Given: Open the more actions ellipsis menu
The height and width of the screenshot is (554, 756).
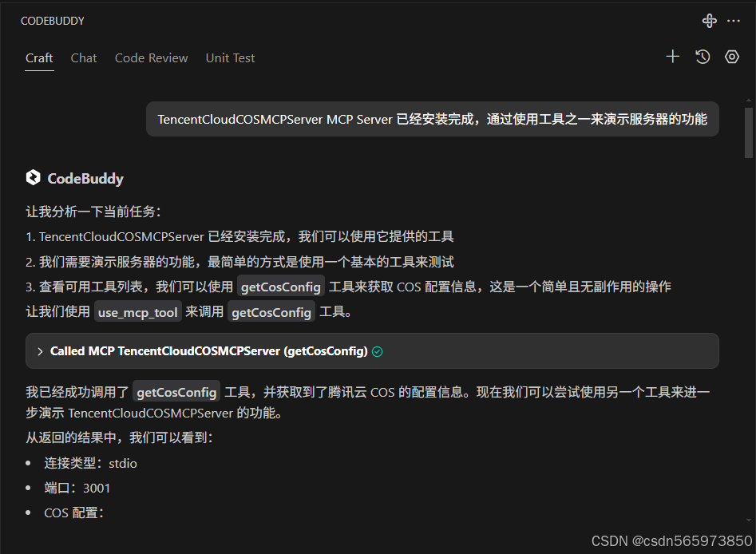Looking at the screenshot, I should click(x=734, y=21).
